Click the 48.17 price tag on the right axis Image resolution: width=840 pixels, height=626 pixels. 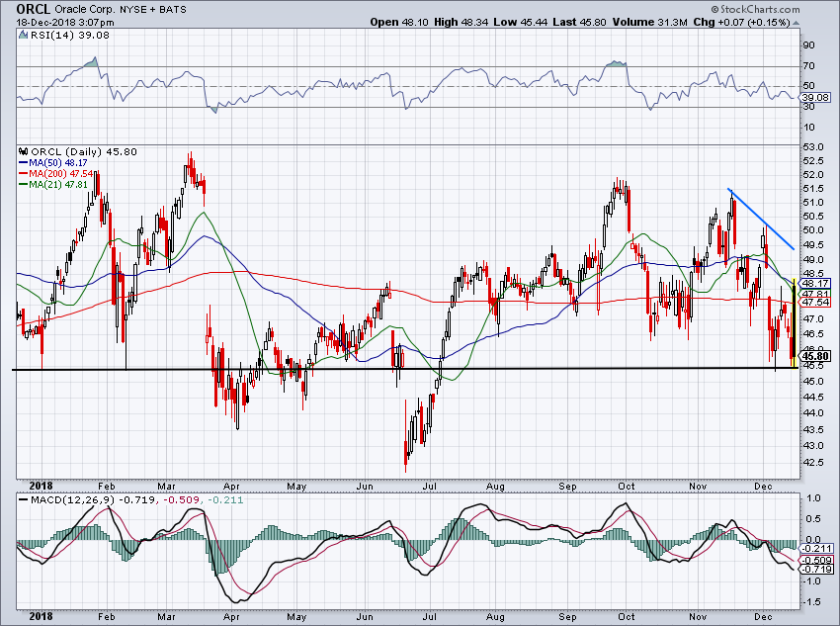tap(815, 283)
